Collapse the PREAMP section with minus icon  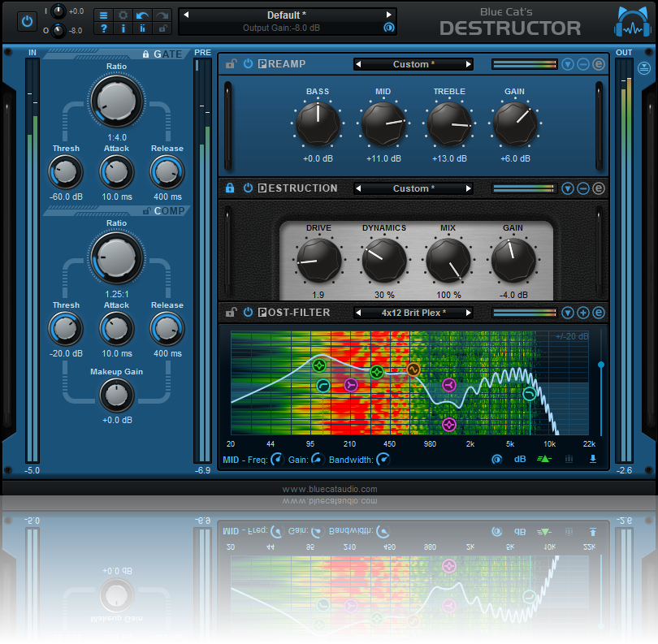(583, 64)
